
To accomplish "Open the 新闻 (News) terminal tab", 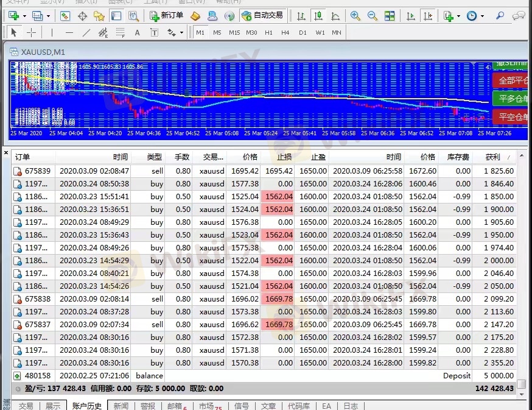I will pos(121,406).
